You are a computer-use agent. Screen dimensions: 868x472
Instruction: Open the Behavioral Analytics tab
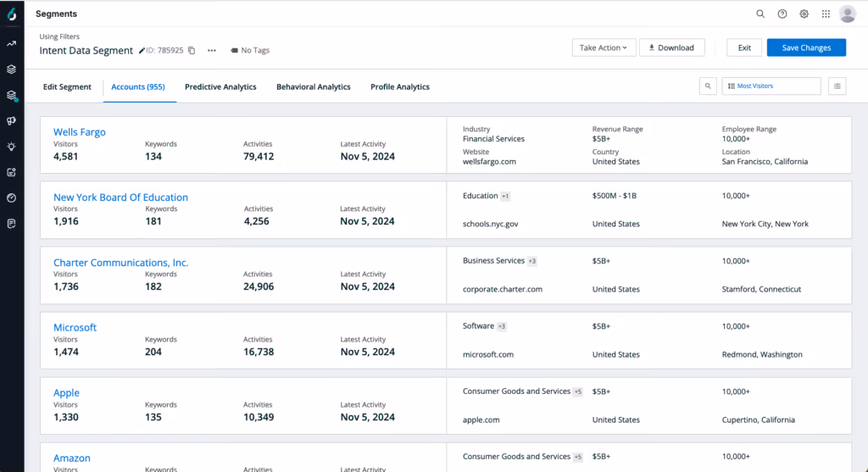pos(314,87)
